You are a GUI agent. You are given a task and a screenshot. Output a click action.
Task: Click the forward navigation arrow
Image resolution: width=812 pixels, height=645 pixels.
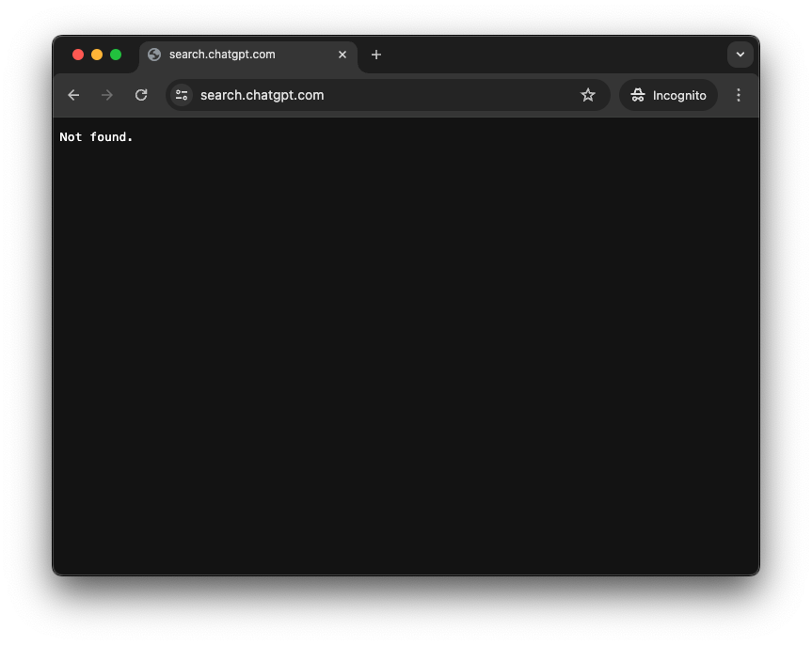[x=107, y=95]
